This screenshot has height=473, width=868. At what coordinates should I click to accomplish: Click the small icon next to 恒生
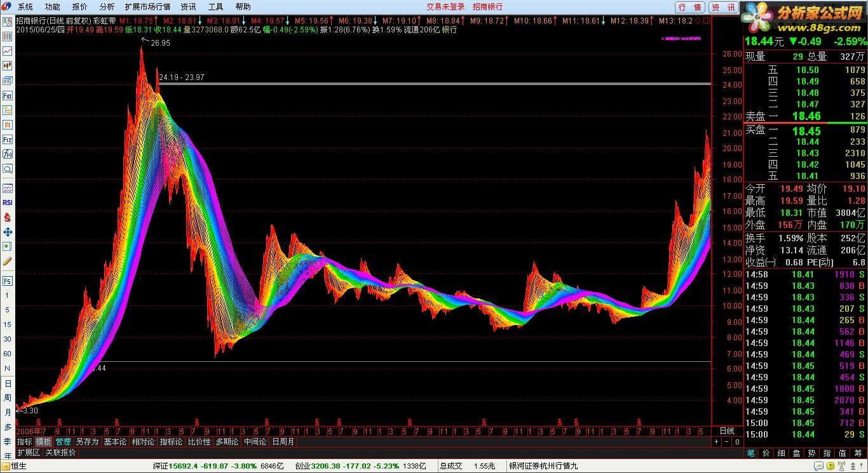6,466
